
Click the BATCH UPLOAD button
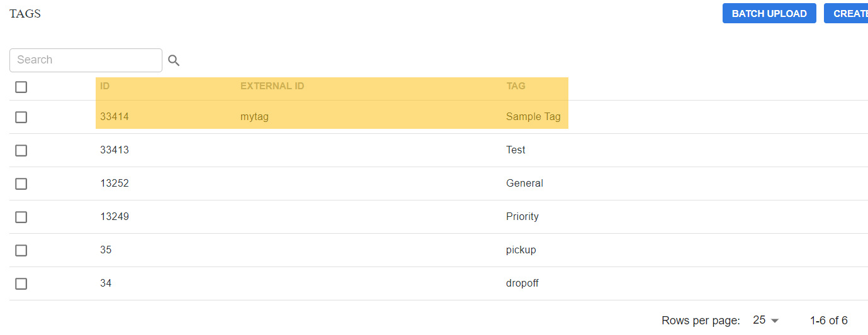[769, 13]
